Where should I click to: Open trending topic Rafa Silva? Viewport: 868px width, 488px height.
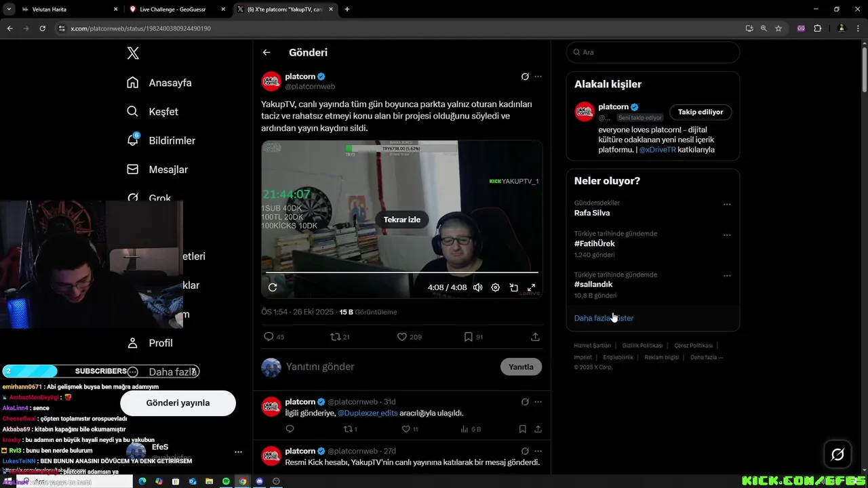coord(592,213)
